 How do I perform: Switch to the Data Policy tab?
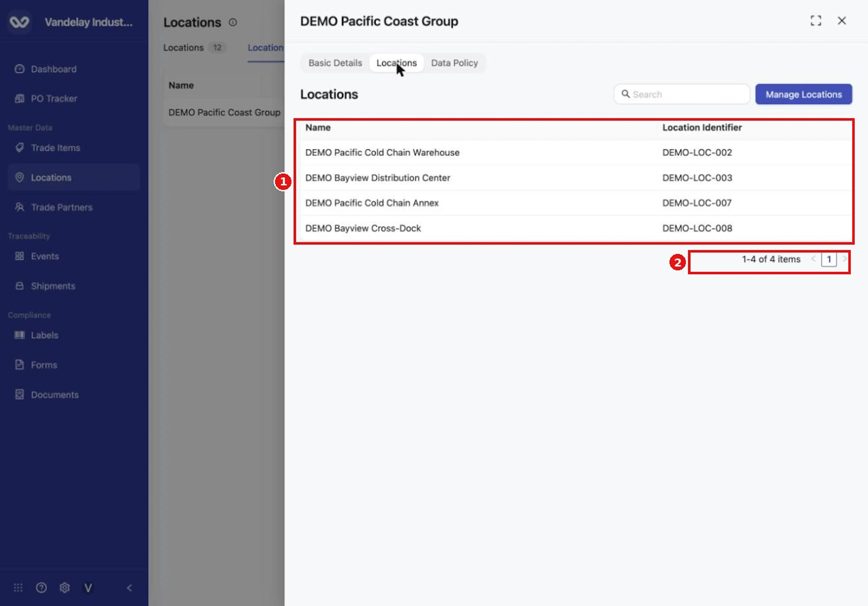tap(454, 63)
